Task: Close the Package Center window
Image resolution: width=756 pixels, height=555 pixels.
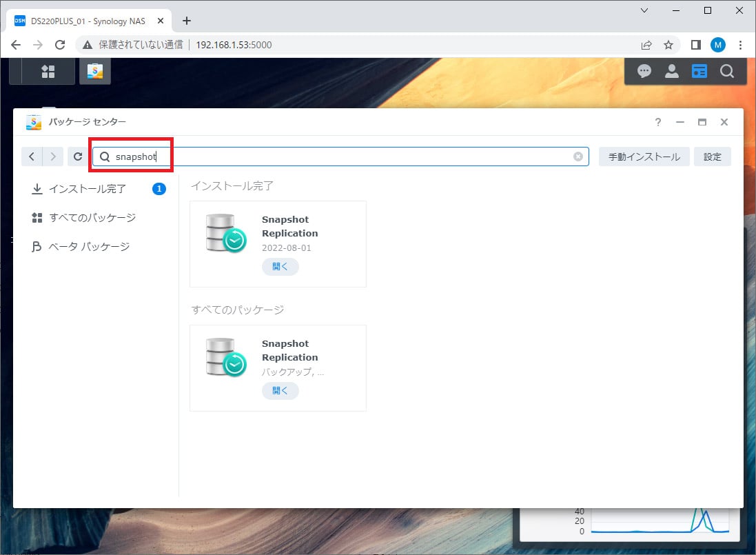Action: pos(724,122)
